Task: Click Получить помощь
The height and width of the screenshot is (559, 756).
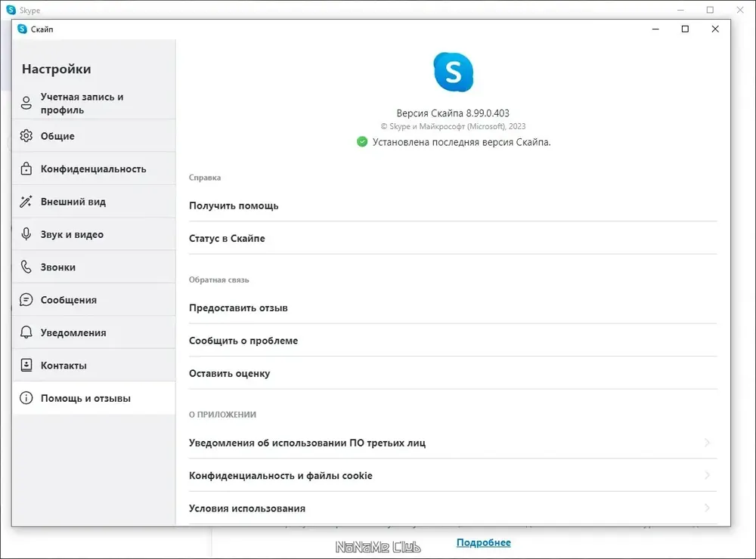Action: pyautogui.click(x=453, y=205)
